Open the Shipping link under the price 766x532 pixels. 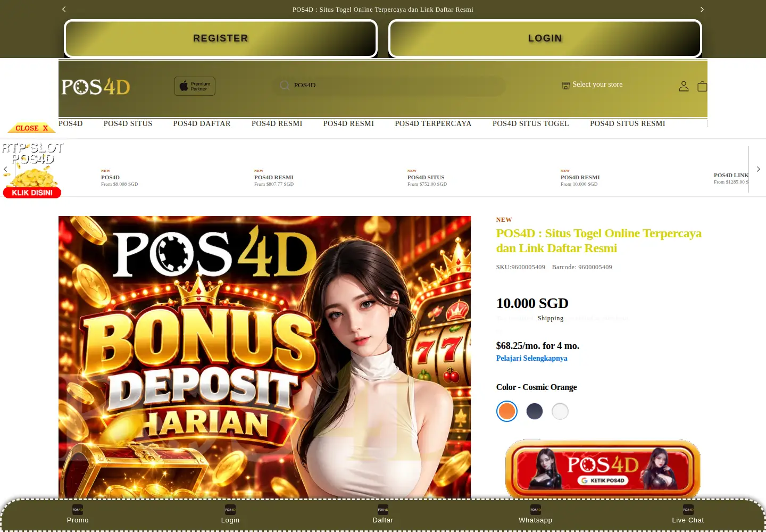(551, 318)
